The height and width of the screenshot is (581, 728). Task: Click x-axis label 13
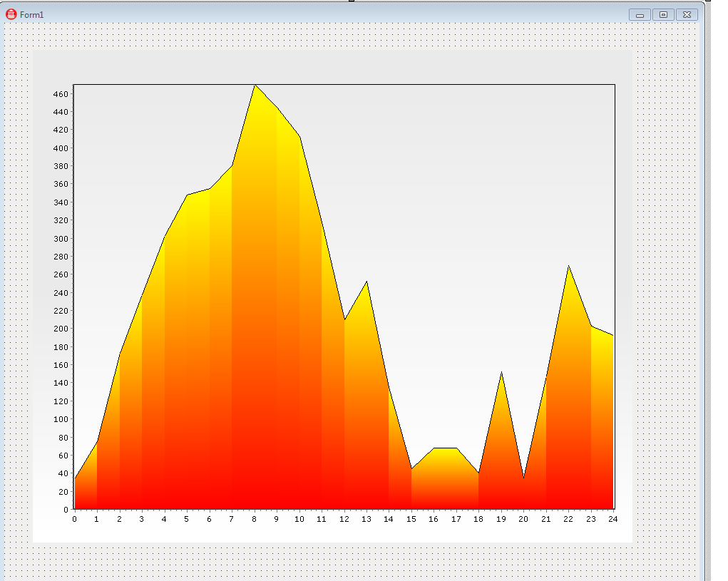tap(366, 519)
